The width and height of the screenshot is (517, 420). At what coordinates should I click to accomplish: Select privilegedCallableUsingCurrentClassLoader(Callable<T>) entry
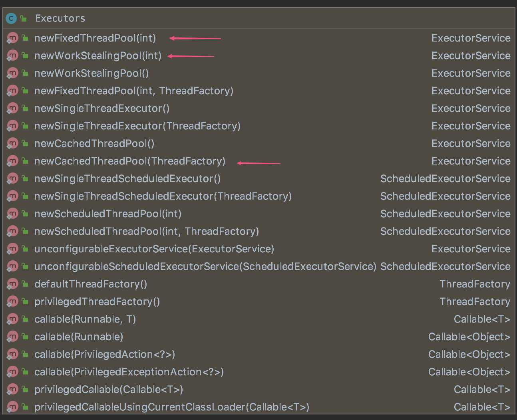[x=172, y=407]
